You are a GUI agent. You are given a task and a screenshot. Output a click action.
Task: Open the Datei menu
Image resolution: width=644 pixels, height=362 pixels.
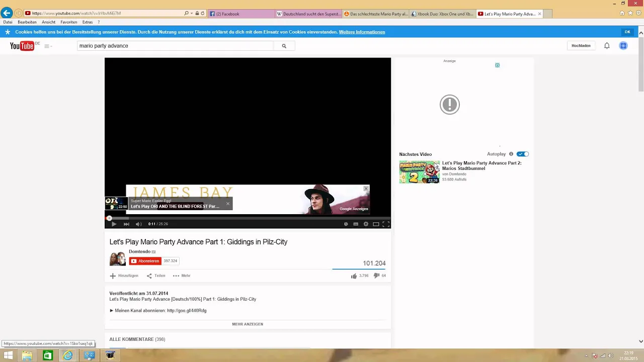(8, 23)
